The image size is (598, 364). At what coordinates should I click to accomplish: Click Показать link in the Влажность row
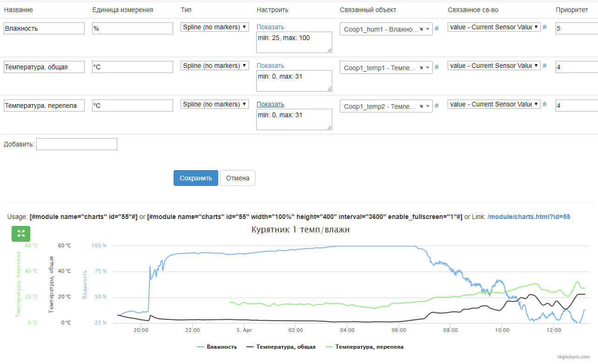tap(270, 27)
